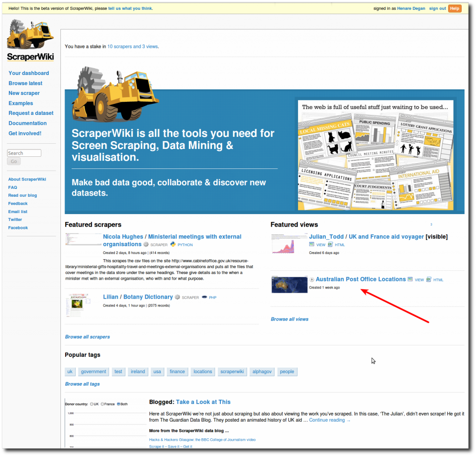Select the France donor country radio button
The width and height of the screenshot is (476, 456).
(x=102, y=405)
